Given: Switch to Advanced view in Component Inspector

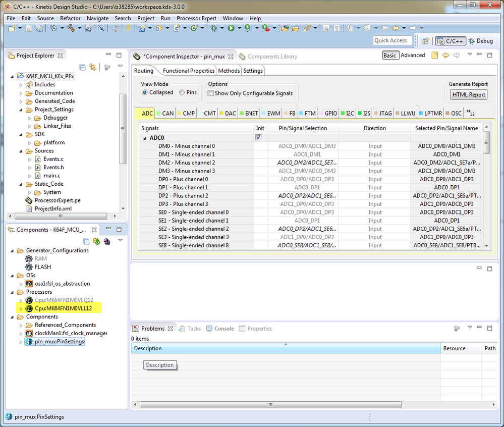Looking at the screenshot, I should [x=413, y=56].
